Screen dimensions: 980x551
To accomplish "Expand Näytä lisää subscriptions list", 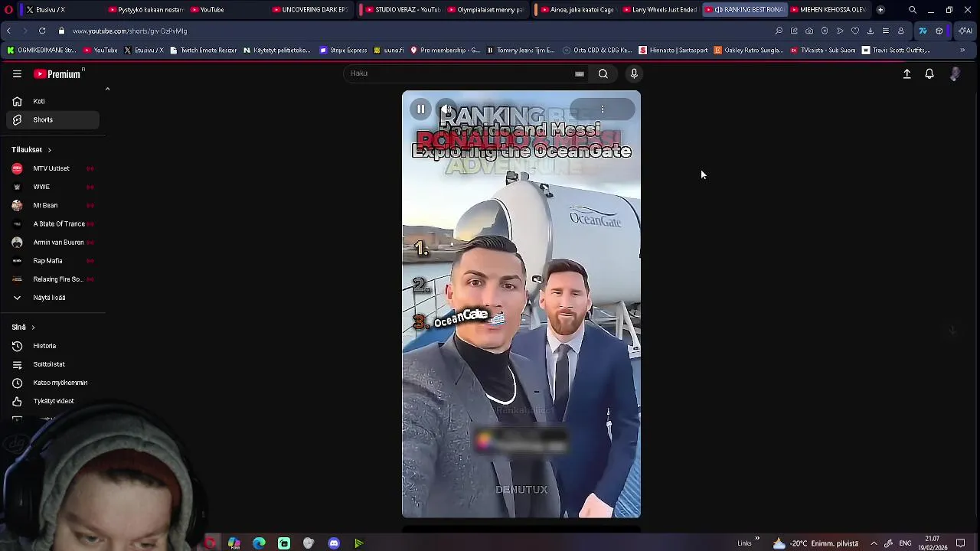I will click(x=53, y=298).
